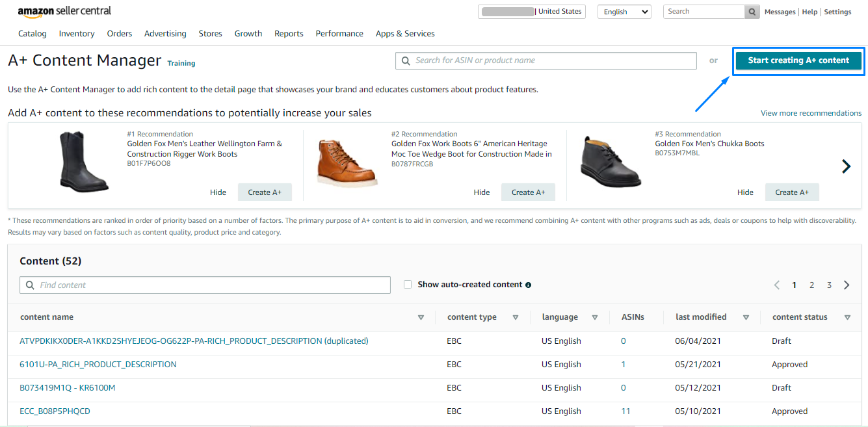Click the Approved status in the 6101U row
This screenshot has width=868, height=427.
click(789, 365)
